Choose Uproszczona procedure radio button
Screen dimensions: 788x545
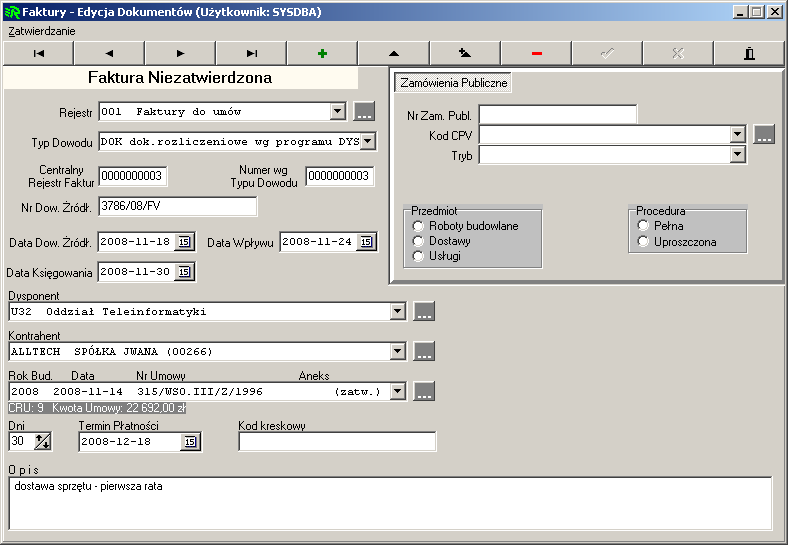pos(643,241)
